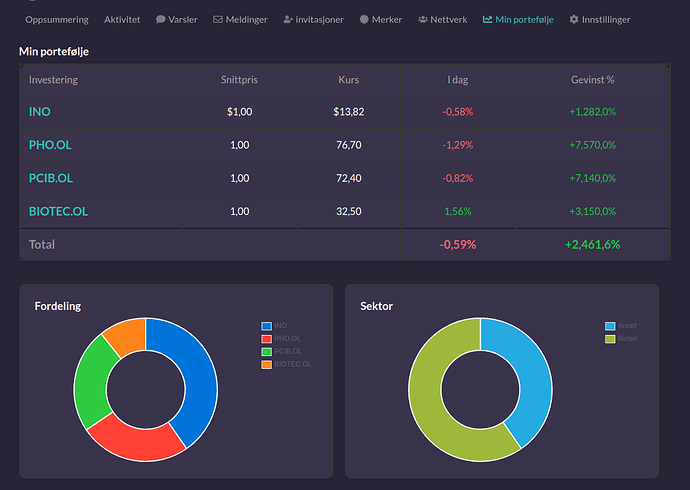This screenshot has width=690, height=490.
Task: Click the invitasjoner user-plus icon
Action: click(x=288, y=19)
